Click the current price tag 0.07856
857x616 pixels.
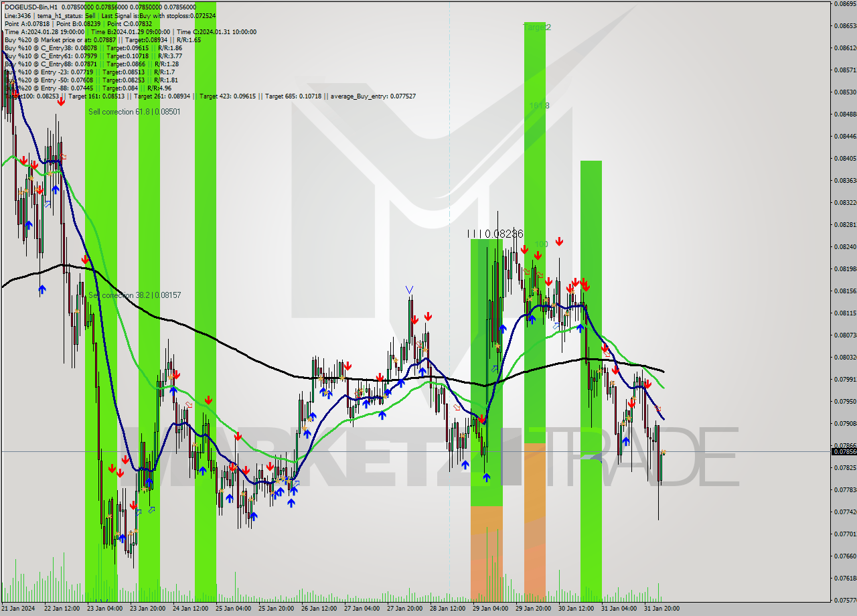pyautogui.click(x=844, y=451)
